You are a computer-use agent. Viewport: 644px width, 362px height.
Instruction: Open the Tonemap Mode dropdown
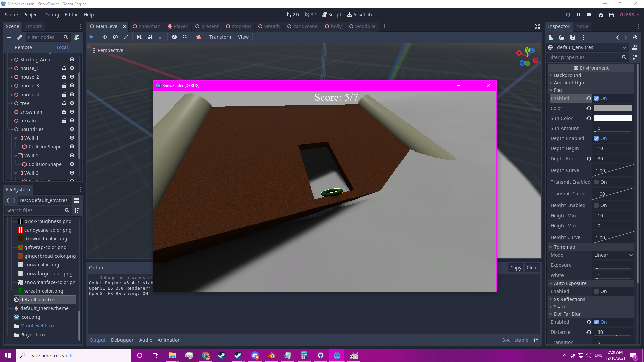(x=613, y=255)
